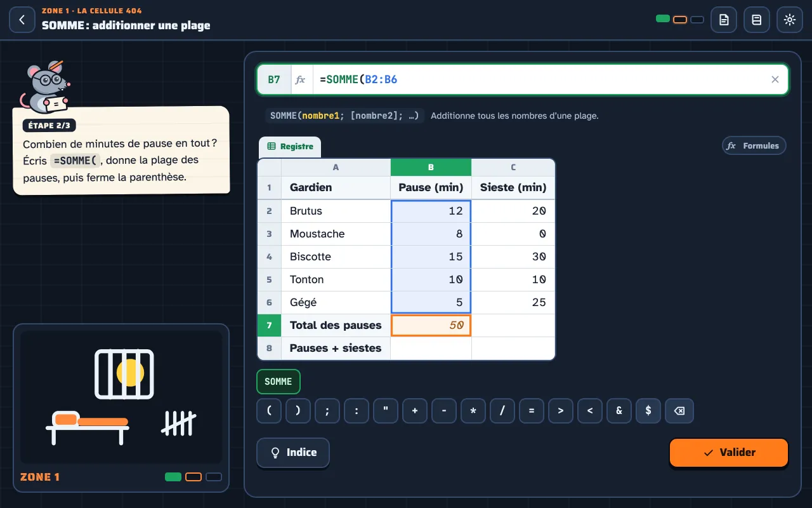Open the notebook icon in header
Screen dimensions: 812x508
pyautogui.click(x=757, y=20)
